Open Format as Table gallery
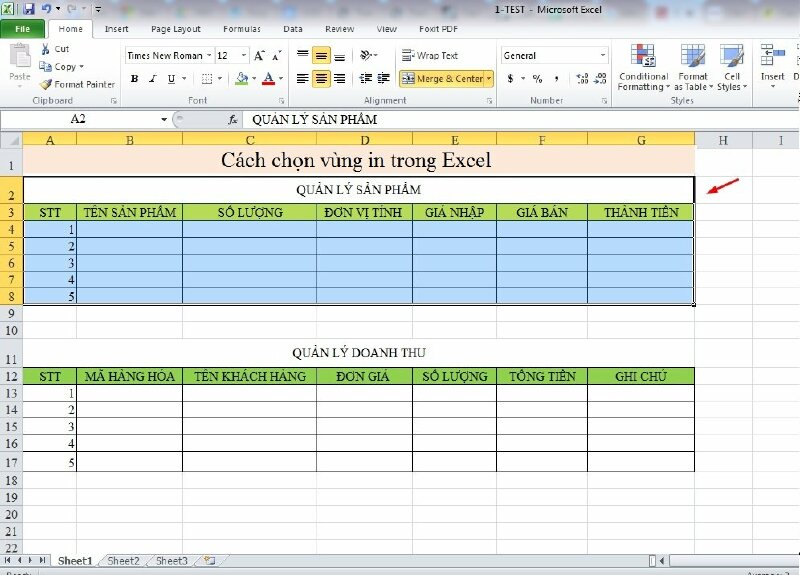The width and height of the screenshot is (800, 575). tap(693, 68)
